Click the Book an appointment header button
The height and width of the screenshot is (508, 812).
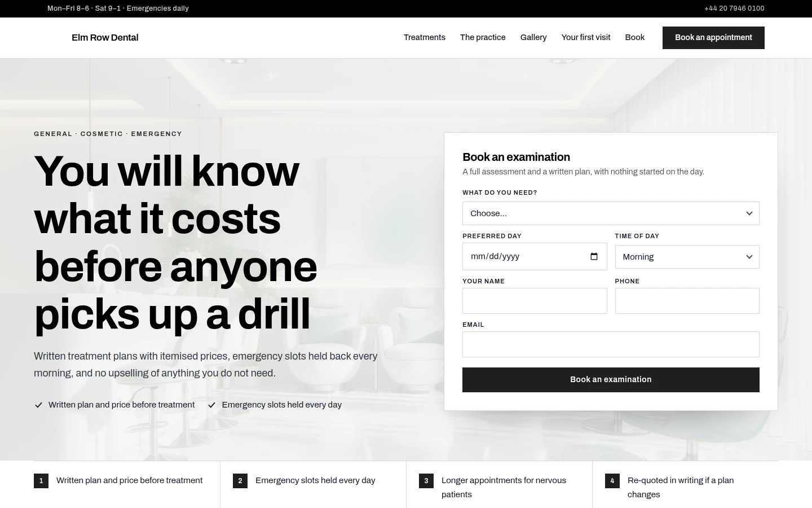[713, 38]
